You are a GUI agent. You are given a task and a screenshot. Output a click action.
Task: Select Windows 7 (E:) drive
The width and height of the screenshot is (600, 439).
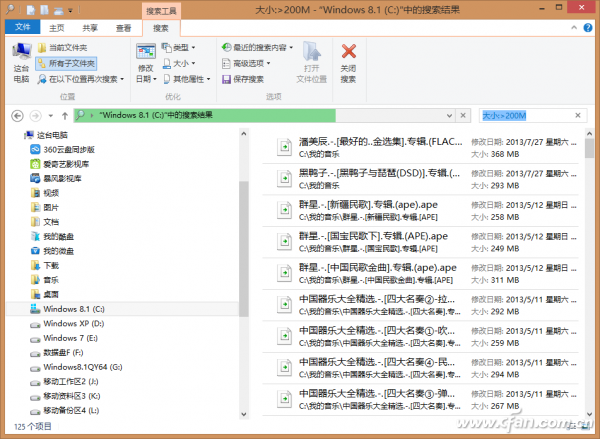[64, 338]
